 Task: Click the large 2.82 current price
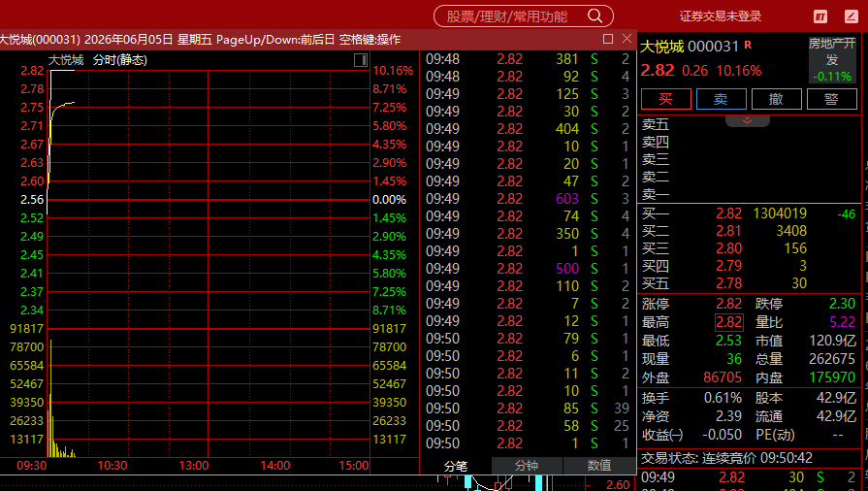tap(658, 71)
